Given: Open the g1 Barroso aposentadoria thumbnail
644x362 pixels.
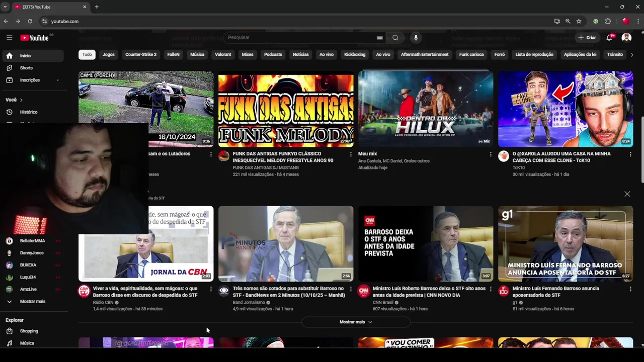Looking at the screenshot, I should [566, 243].
